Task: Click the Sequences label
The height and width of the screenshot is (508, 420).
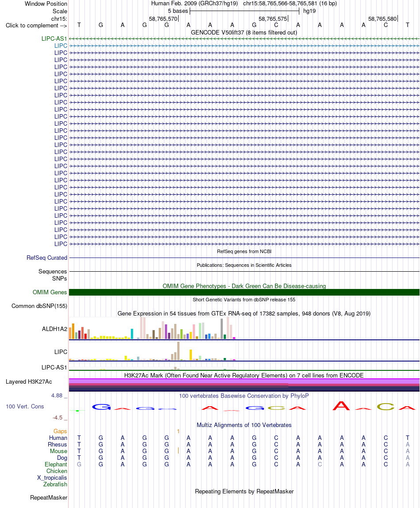Action: 53,271
